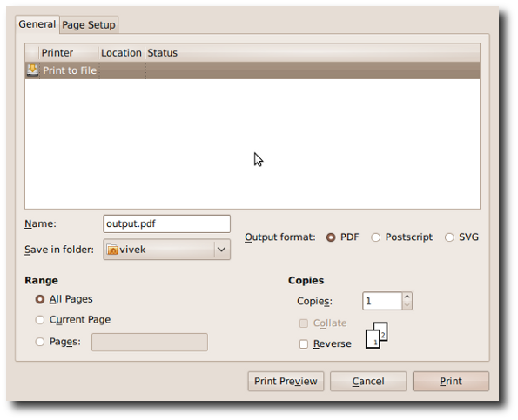Click the Print to File printer icon

pyautogui.click(x=32, y=70)
